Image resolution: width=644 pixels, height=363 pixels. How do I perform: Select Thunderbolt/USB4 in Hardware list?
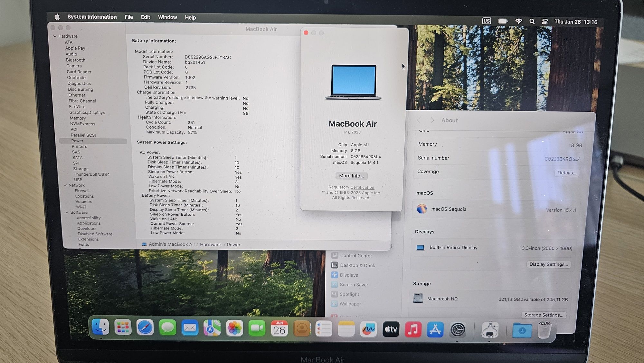click(x=91, y=174)
